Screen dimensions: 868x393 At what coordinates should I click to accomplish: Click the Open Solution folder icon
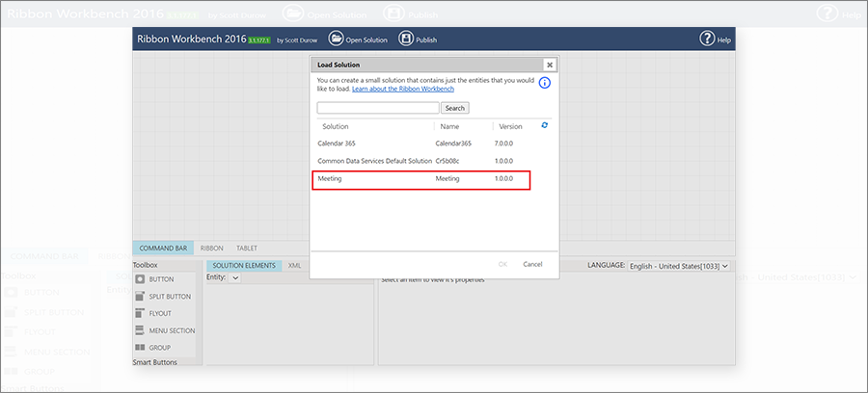336,39
